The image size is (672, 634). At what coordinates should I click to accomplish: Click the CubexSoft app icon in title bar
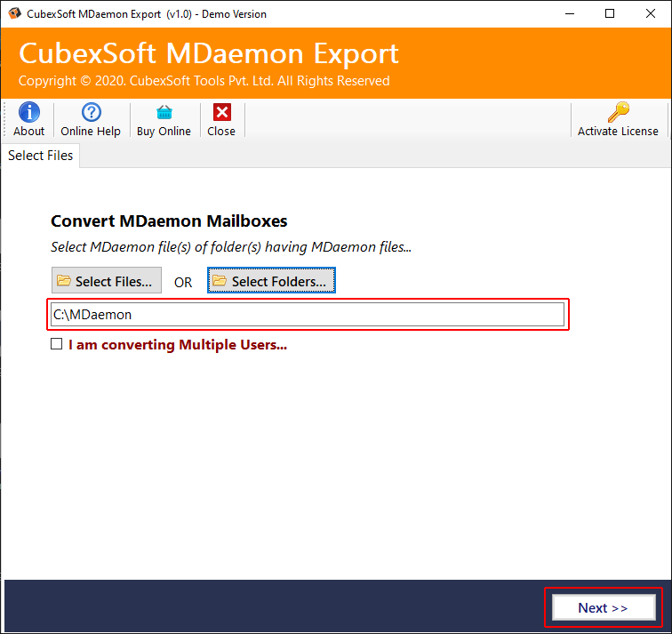[14, 14]
